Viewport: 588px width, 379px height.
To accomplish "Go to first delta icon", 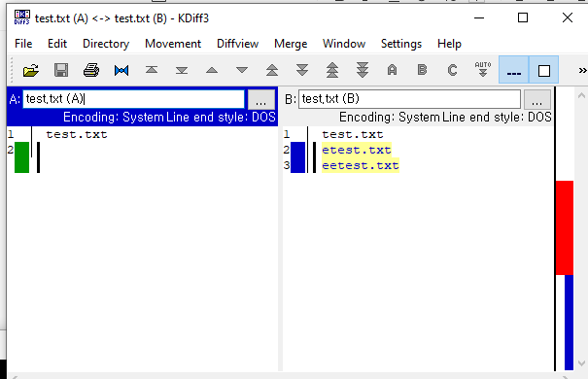I will [152, 70].
